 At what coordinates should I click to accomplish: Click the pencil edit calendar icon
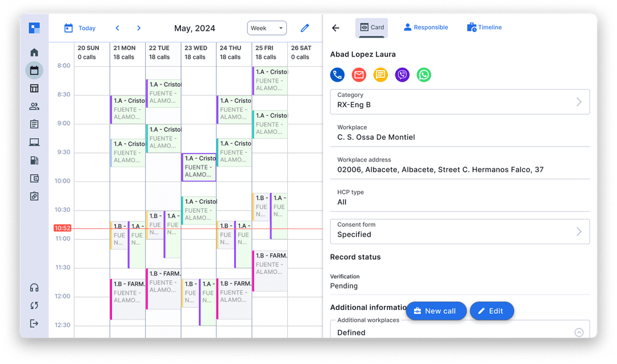305,28
